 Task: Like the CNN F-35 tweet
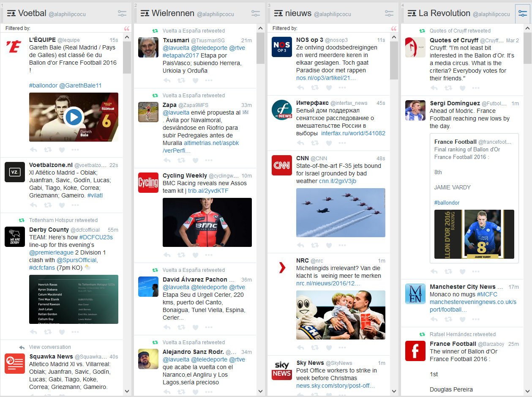329,245
